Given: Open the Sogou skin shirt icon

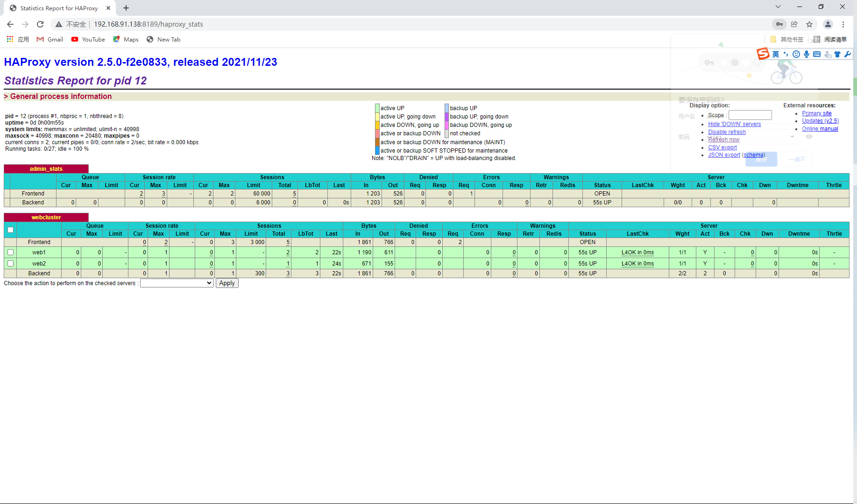Looking at the screenshot, I should coord(837,54).
